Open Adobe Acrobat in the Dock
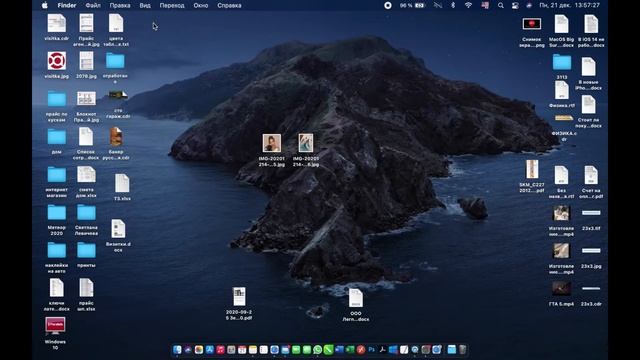This screenshot has width=640, height=360. point(382,350)
